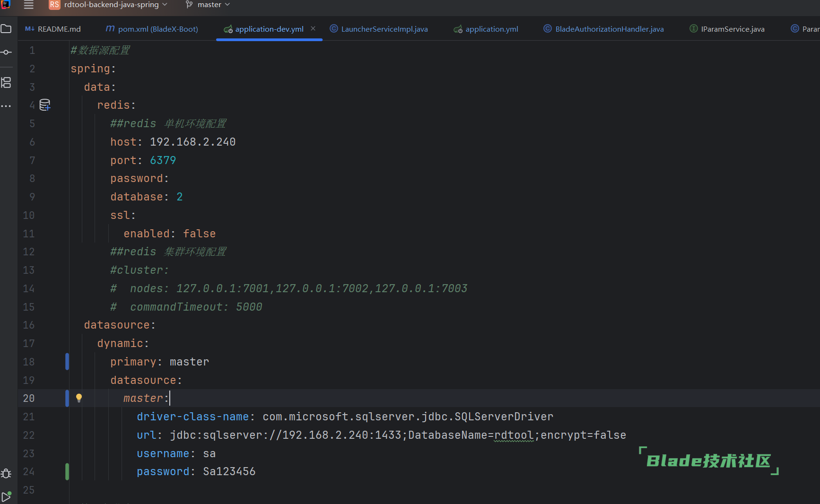820x504 pixels.
Task: Click the datasource: key on line 16
Action: [120, 325]
